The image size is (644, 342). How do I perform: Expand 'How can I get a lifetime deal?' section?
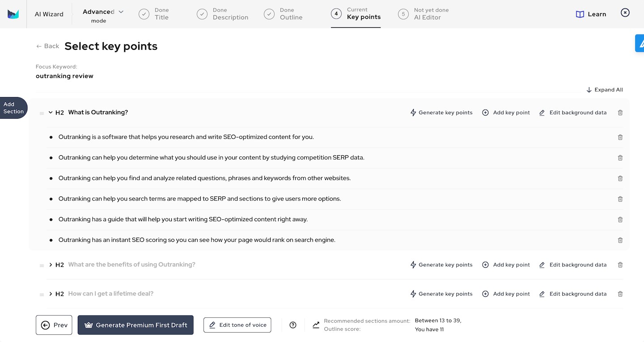tap(51, 294)
